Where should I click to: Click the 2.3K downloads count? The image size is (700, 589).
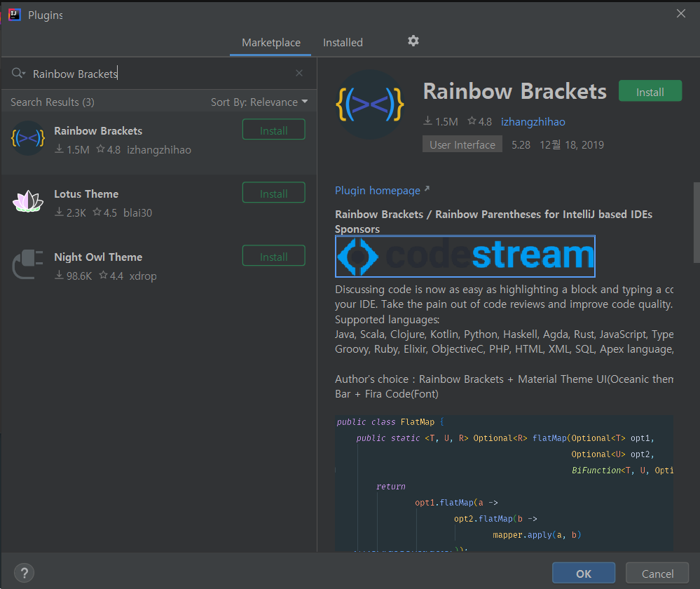click(x=71, y=212)
